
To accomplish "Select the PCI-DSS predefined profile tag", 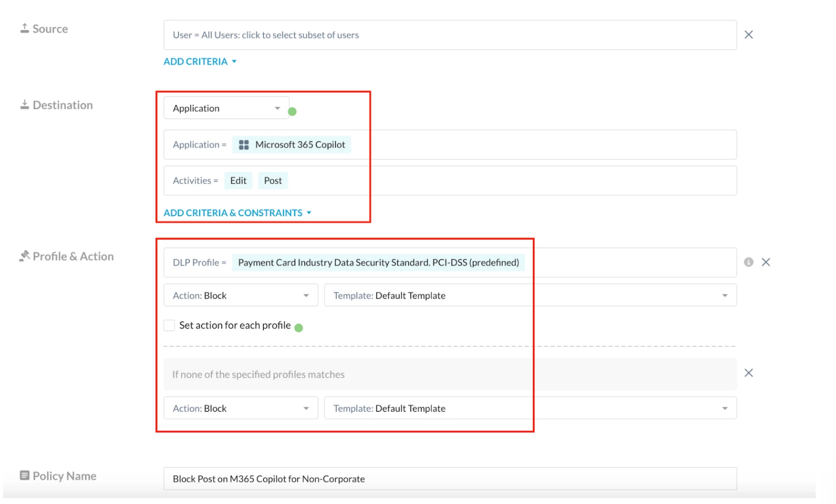I will 378,263.
